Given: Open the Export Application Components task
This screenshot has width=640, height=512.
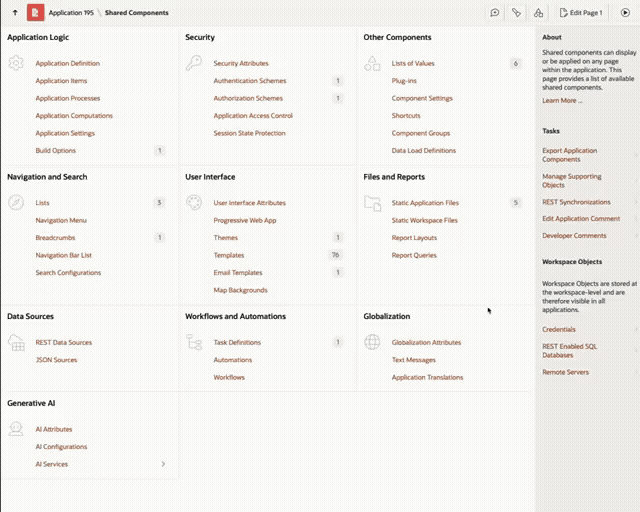Looking at the screenshot, I should pyautogui.click(x=569, y=155).
